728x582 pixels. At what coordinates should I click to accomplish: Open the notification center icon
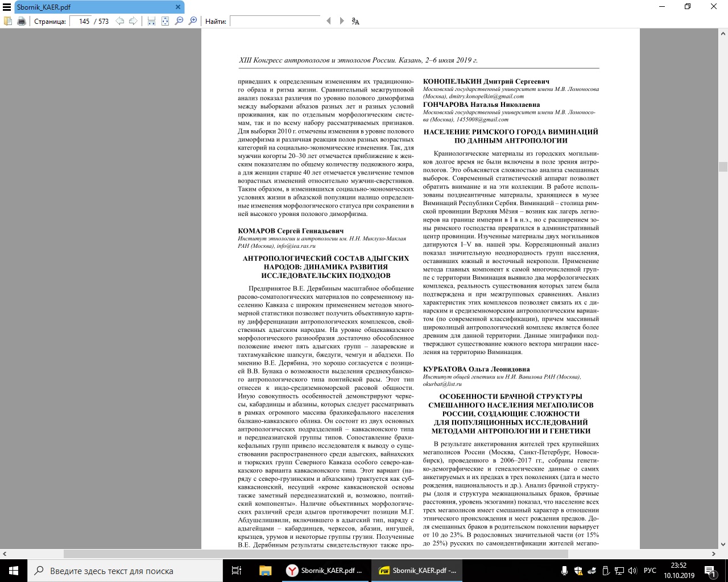pos(710,571)
